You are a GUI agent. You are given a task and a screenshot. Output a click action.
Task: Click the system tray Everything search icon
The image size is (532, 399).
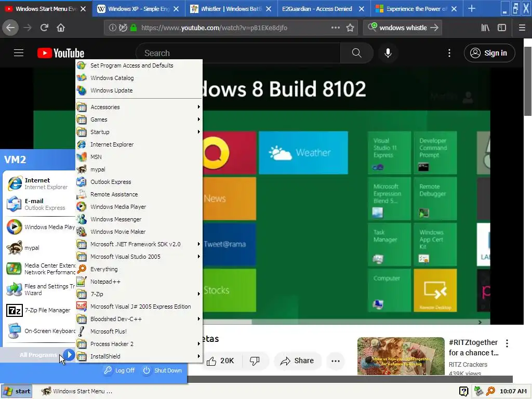(490, 391)
